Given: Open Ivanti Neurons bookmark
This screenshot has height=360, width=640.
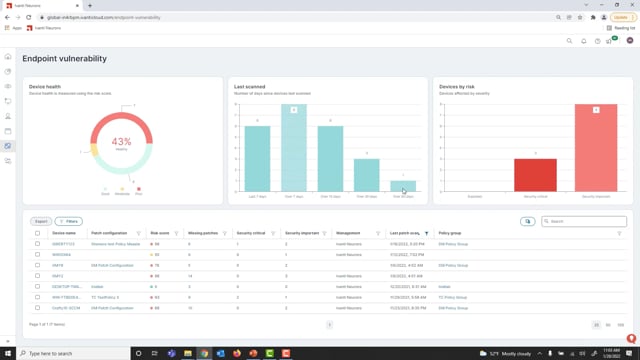Looking at the screenshot, I should pos(44,28).
